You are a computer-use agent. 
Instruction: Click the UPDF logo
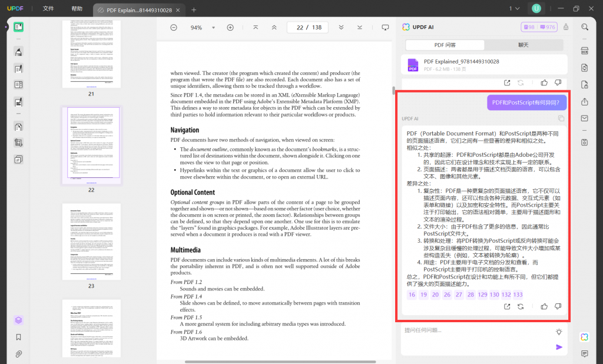[x=15, y=8]
